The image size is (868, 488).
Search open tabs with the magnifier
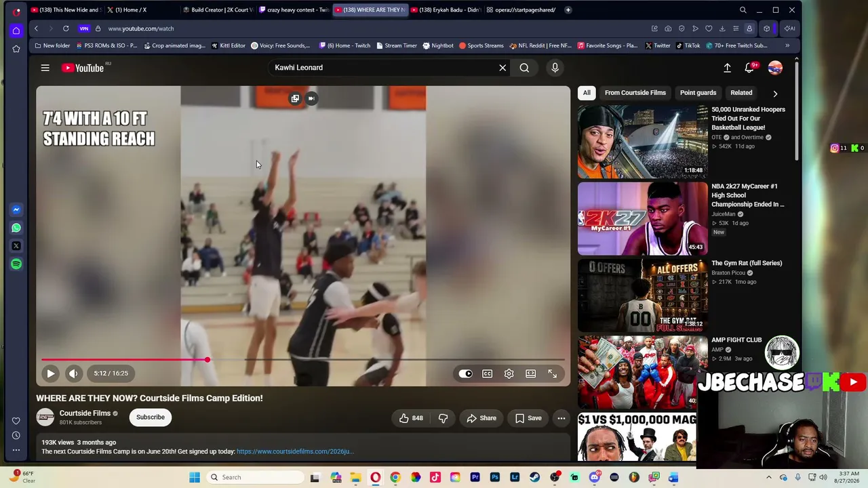tap(743, 10)
